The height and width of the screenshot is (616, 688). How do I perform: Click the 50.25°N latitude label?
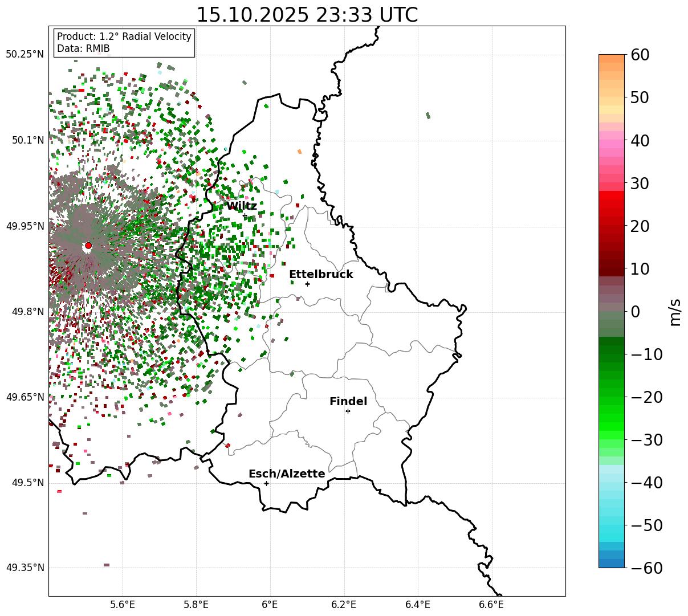(x=25, y=55)
